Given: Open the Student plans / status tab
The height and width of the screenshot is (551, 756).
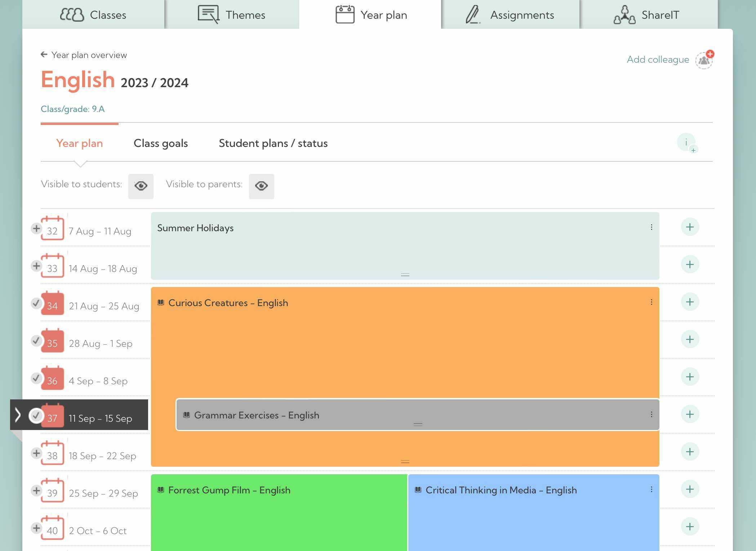Looking at the screenshot, I should click(273, 143).
